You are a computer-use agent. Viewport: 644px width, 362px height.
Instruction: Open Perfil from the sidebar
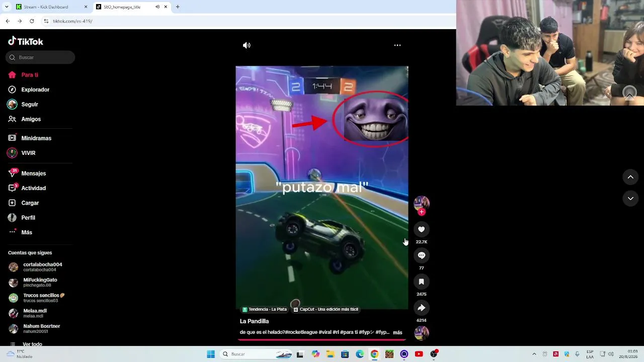[x=22, y=218]
